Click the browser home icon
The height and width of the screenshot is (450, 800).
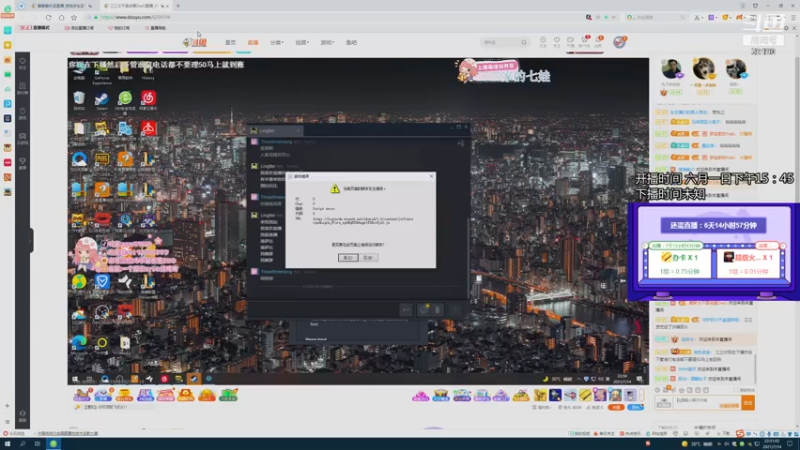pos(61,17)
